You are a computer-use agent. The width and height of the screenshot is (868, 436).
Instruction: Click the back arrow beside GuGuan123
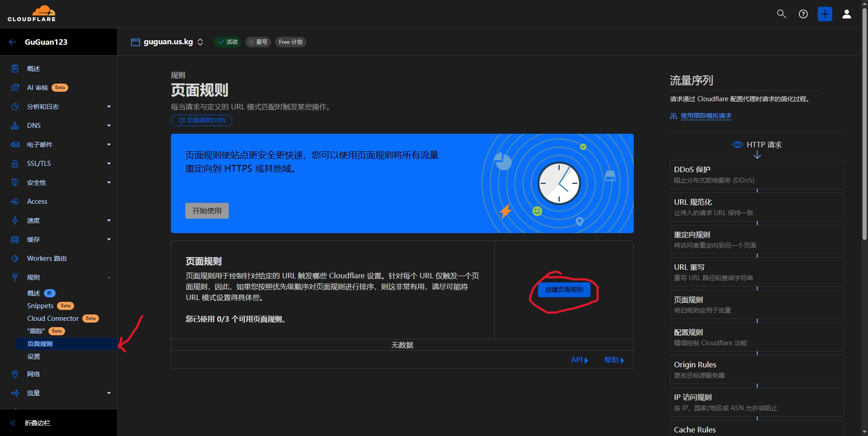[13, 42]
